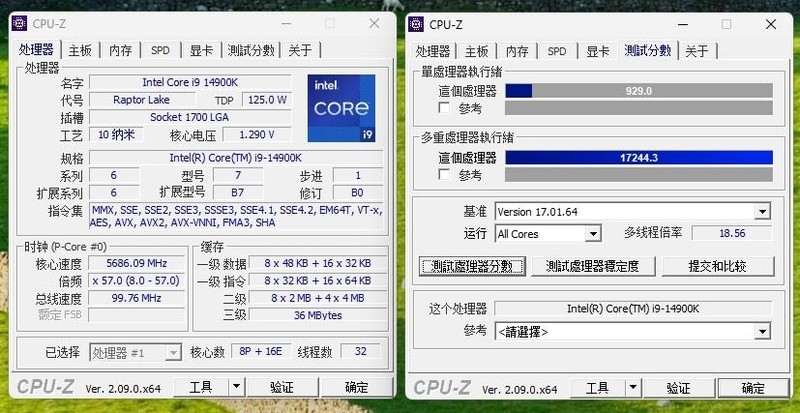Click the 工具 button in the right window
Screen dimensions: 800x413
[x=597, y=388]
